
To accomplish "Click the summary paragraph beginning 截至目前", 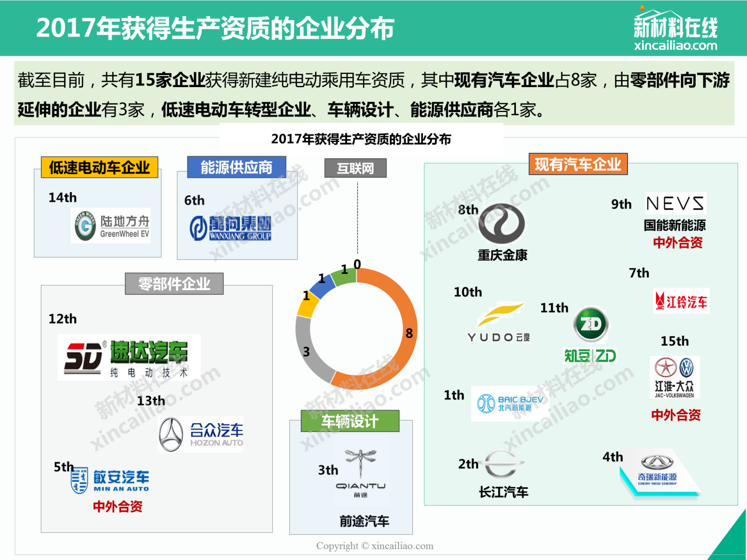I will tap(373, 95).
